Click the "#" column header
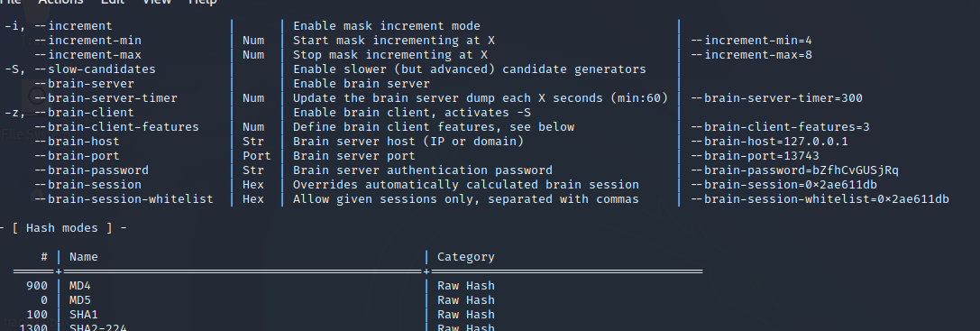This screenshot has height=331, width=980. pos(44,256)
